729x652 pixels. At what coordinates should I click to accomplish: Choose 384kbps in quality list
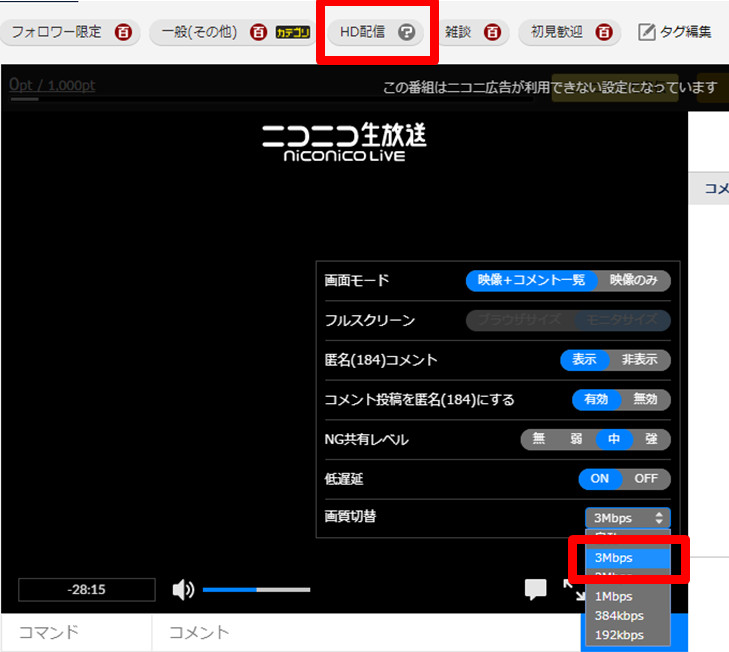(x=628, y=616)
